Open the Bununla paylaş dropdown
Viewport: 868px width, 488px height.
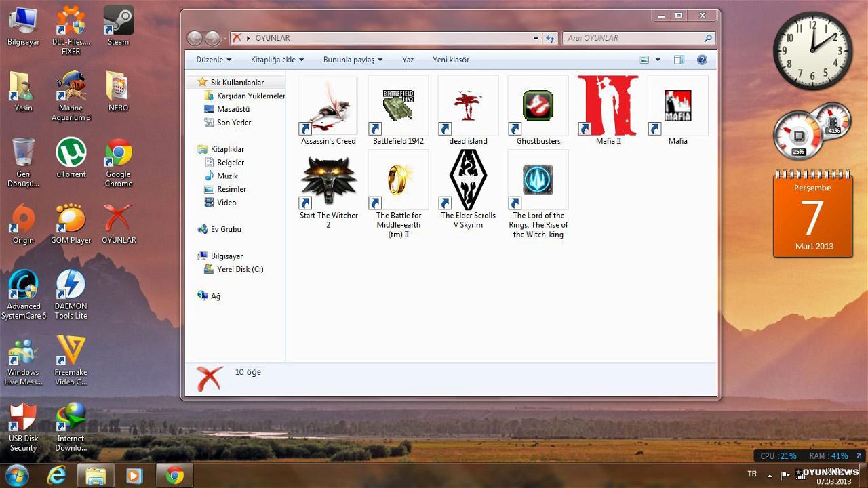pos(353,60)
